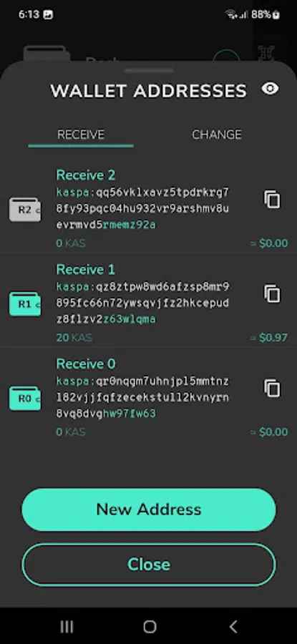Image resolution: width=297 pixels, height=644 pixels.
Task: Switch to the CHANGE tab
Action: tap(216, 135)
